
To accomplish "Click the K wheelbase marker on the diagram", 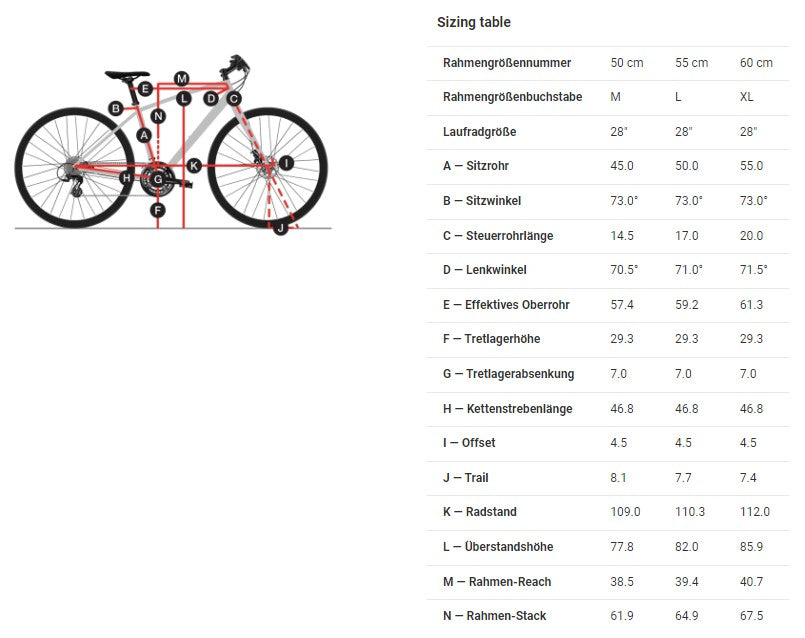I will 194,165.
